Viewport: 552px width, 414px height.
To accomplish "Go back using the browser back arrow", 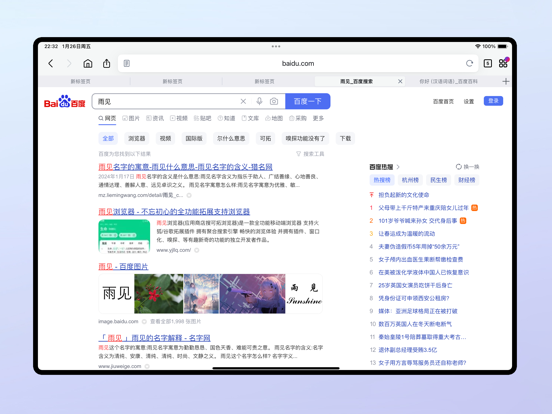I will pyautogui.click(x=51, y=63).
